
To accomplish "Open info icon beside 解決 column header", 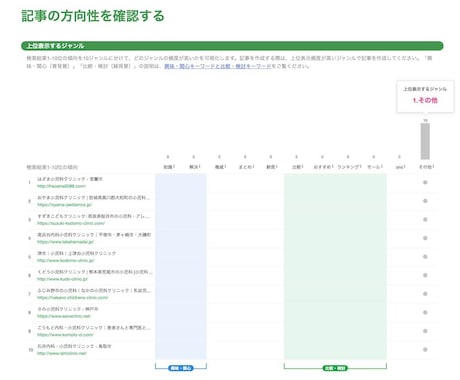I will click(200, 166).
